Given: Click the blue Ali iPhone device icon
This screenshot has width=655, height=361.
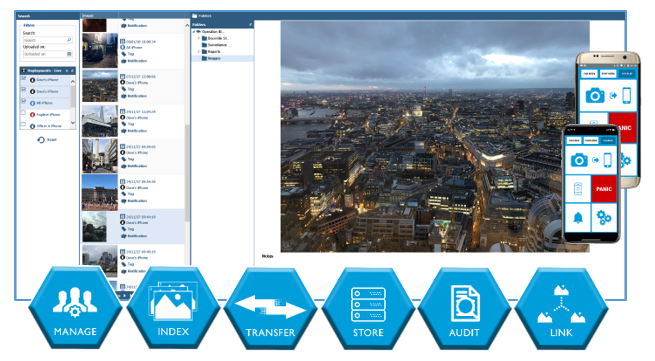Looking at the screenshot, I should click(x=33, y=103).
